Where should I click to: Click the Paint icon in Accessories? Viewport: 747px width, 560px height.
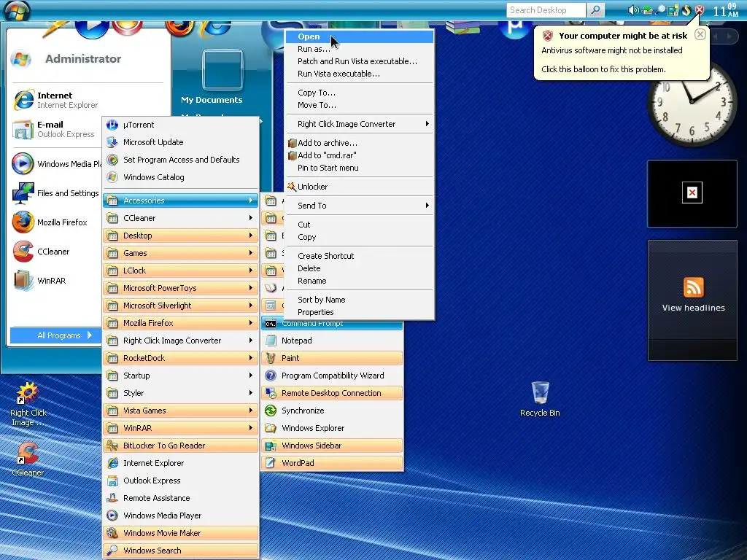tap(271, 358)
